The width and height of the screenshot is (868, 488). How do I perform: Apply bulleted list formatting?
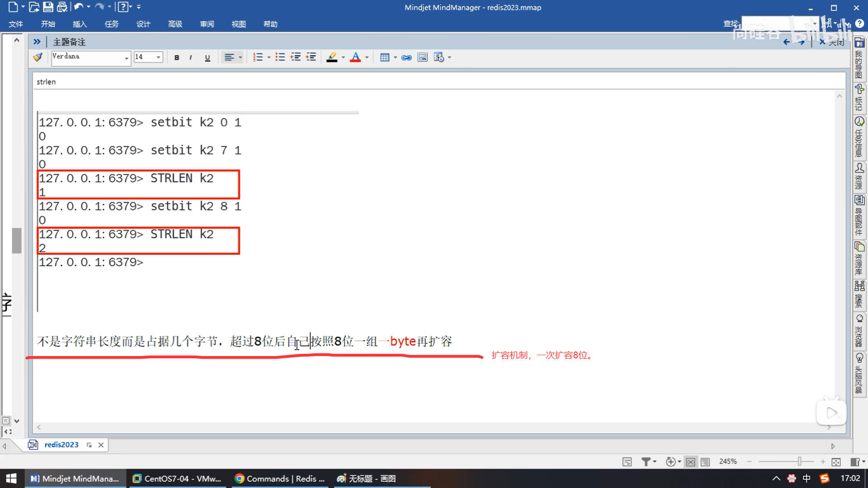point(280,57)
